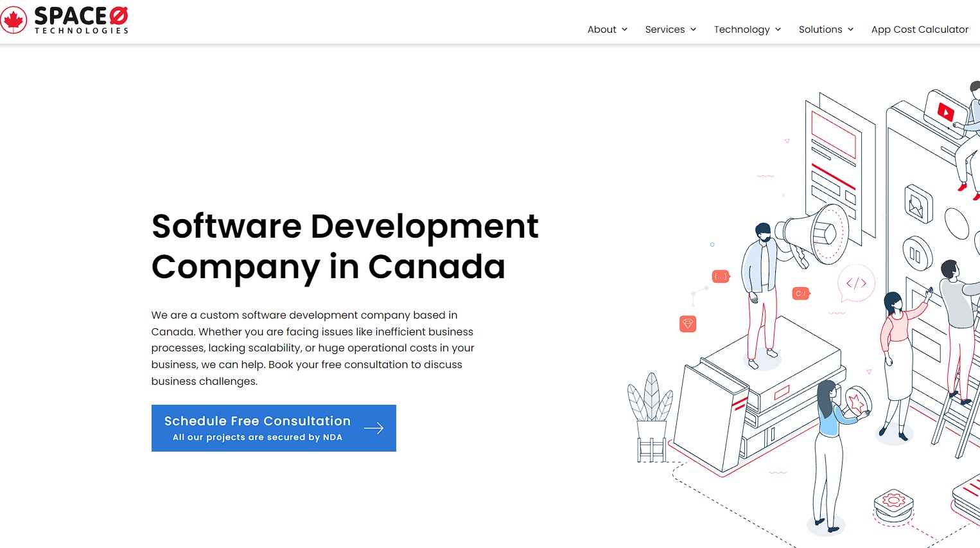The image size is (980, 548).
Task: Open the About menu
Action: (602, 30)
